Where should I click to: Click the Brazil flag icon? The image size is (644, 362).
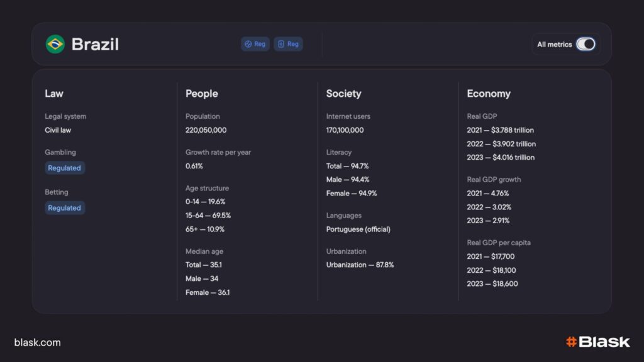pyautogui.click(x=55, y=44)
